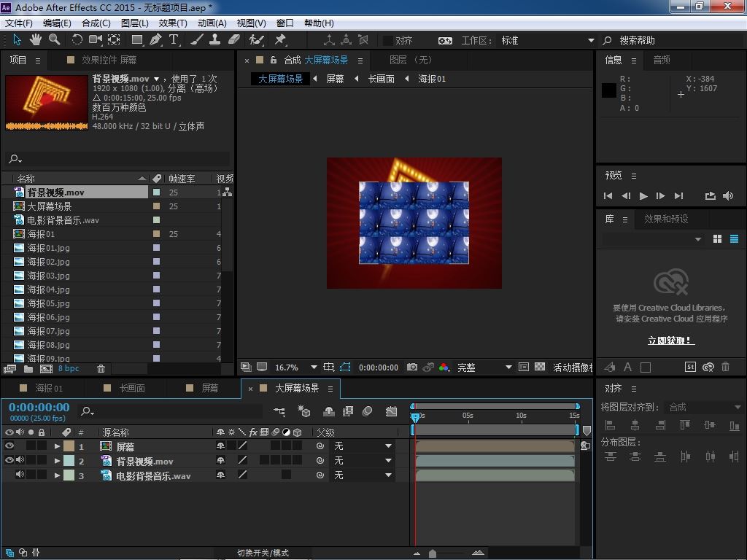Switch to the 长画面 timeline tab
747x560 pixels.
[x=132, y=388]
